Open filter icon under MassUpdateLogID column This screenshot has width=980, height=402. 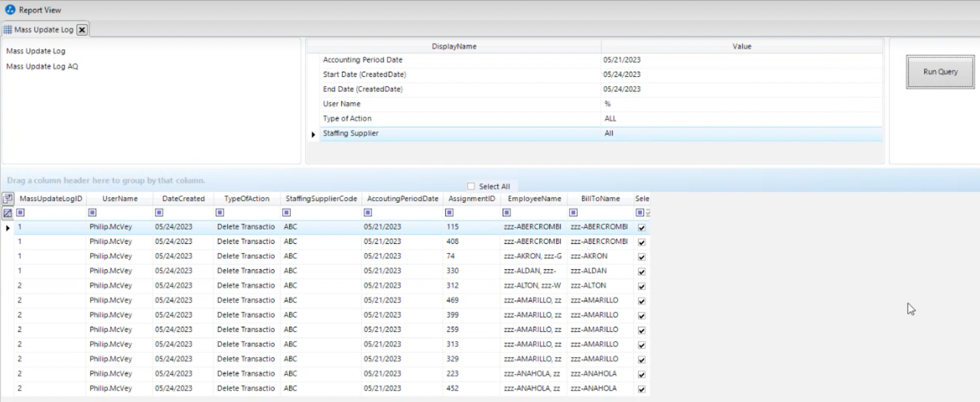20,212
